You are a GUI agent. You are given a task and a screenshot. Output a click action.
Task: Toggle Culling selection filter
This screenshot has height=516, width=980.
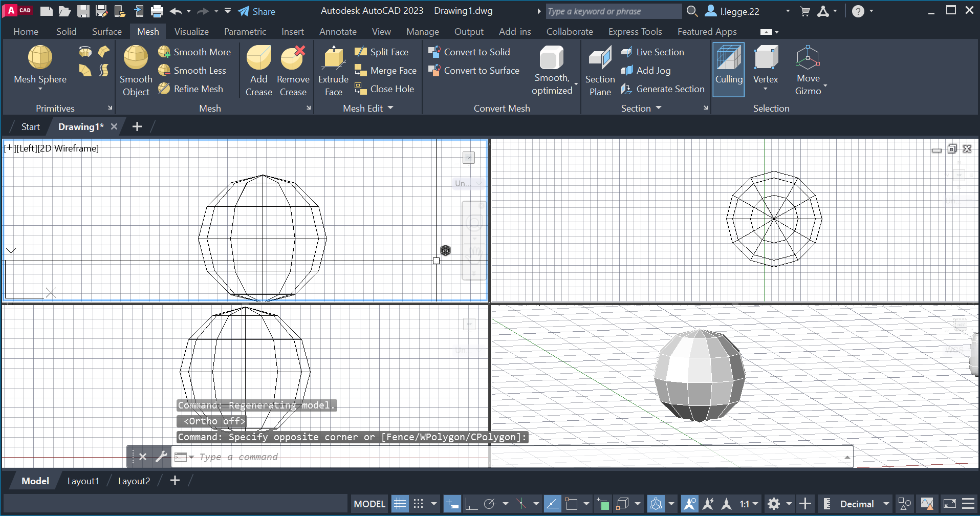click(729, 70)
